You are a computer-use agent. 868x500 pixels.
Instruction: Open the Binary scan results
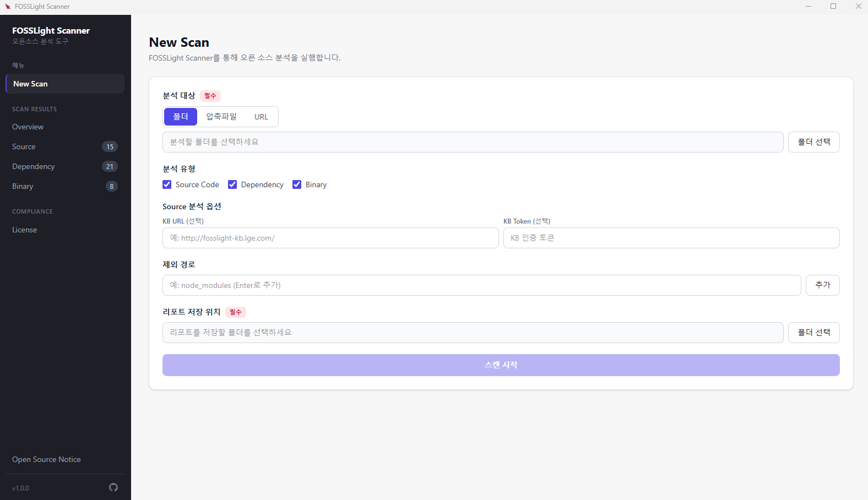[65, 186]
